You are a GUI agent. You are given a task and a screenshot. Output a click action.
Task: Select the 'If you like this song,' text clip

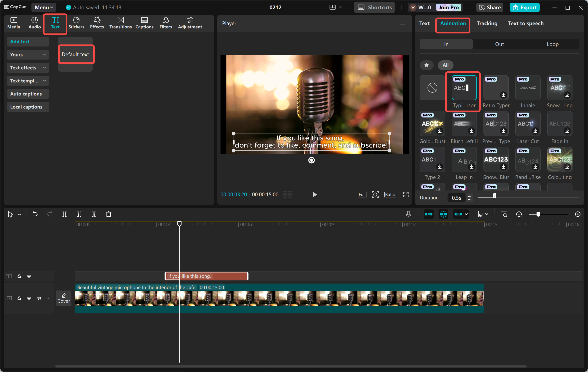click(x=206, y=276)
